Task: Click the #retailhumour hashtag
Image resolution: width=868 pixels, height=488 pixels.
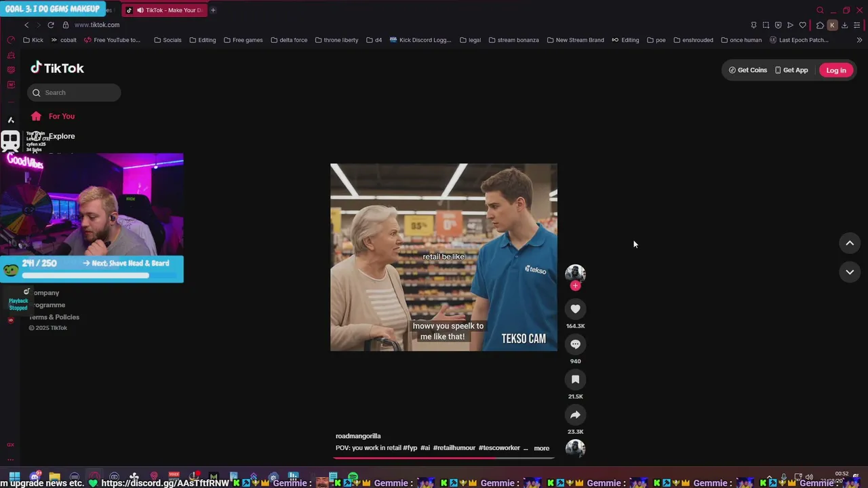Action: click(x=454, y=448)
